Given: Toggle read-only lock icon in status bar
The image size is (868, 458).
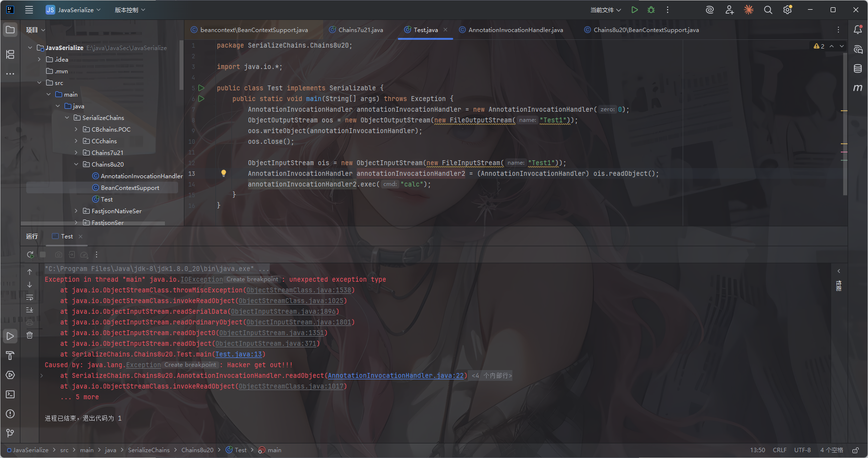Looking at the screenshot, I should pyautogui.click(x=856, y=450).
